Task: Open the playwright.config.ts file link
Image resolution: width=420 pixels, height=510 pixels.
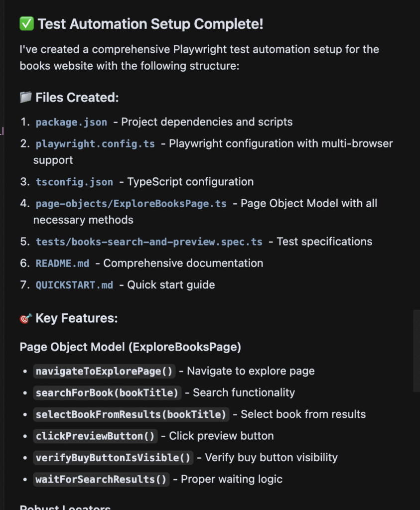Action: point(95,144)
